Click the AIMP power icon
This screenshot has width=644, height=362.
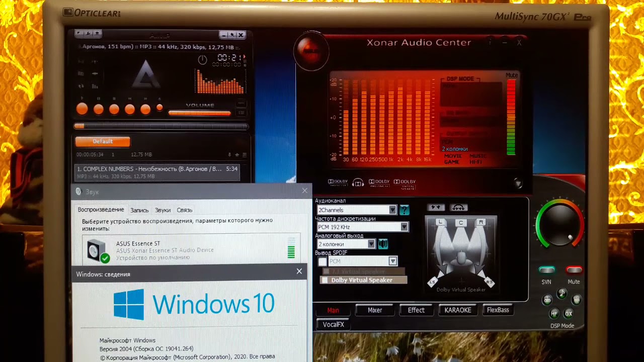pyautogui.click(x=202, y=60)
